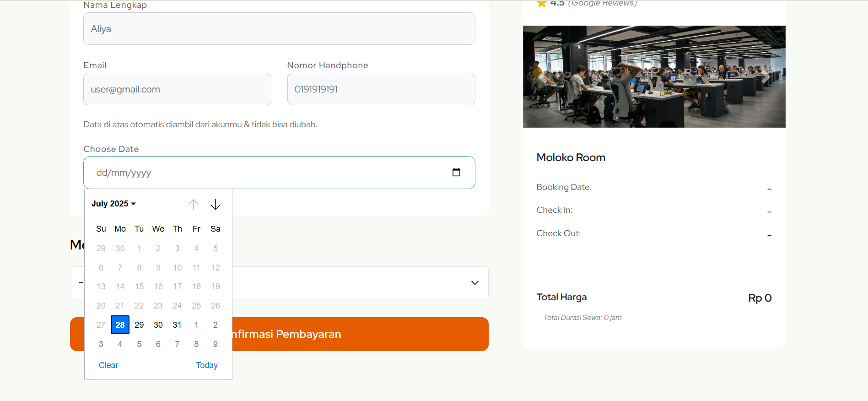The image size is (868, 401).
Task: Go to next month with down arrow
Action: pyautogui.click(x=216, y=204)
